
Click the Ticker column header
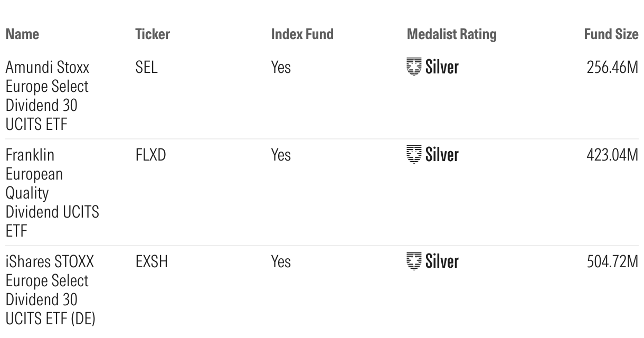[x=153, y=34]
